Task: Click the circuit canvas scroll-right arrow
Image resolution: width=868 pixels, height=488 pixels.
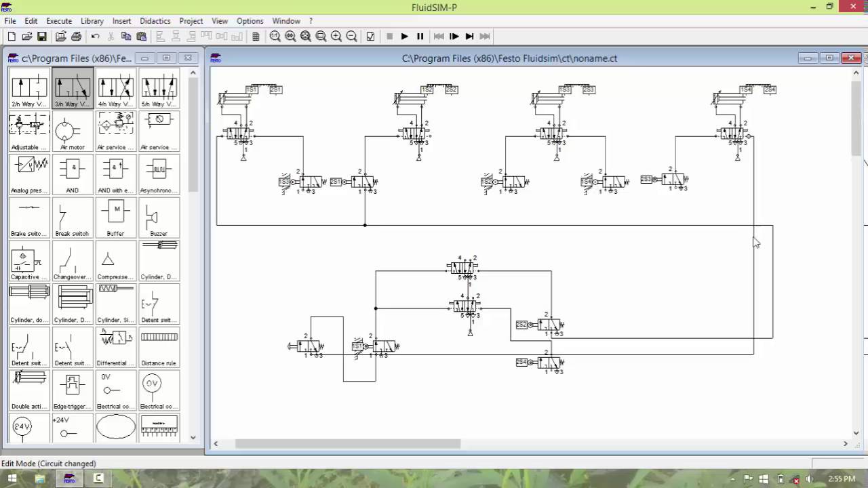Action: (x=846, y=444)
